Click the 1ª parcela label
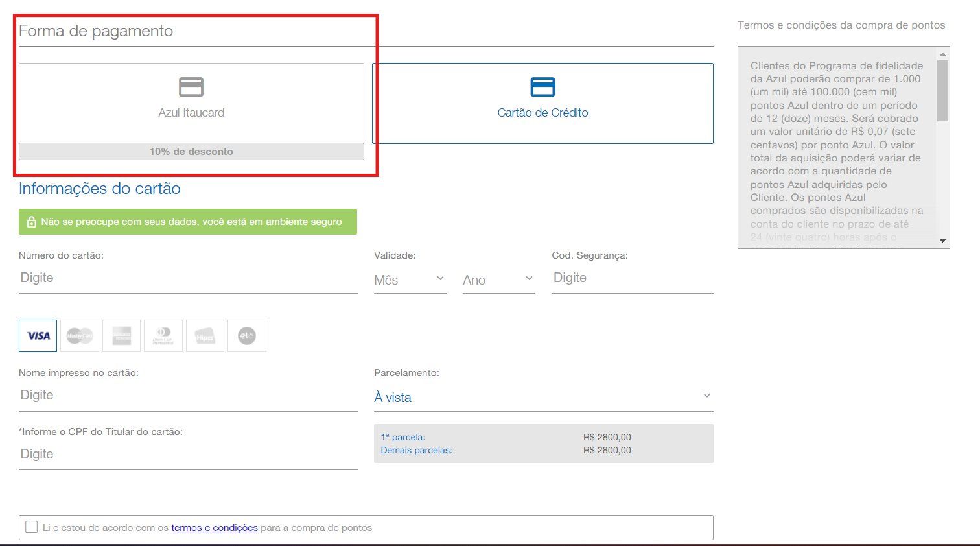Viewport: 980px width, 546px height. [x=403, y=437]
